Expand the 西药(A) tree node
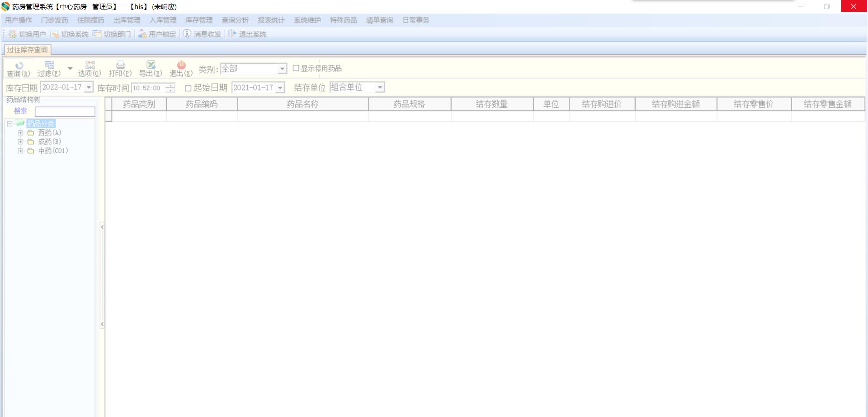 coord(20,133)
